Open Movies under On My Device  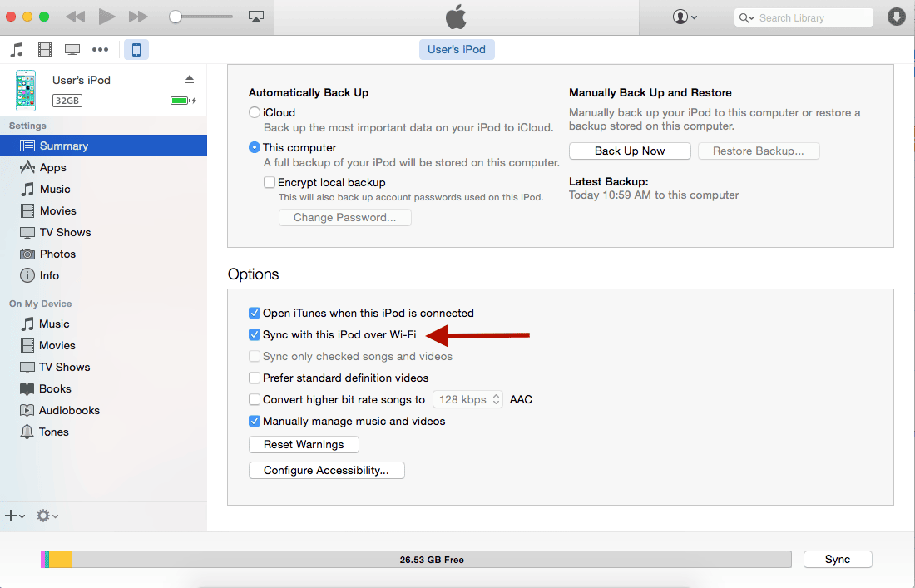(103, 345)
